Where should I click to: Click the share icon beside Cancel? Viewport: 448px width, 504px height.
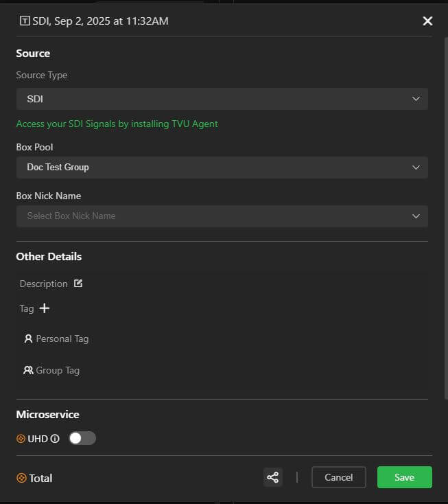[x=272, y=477]
